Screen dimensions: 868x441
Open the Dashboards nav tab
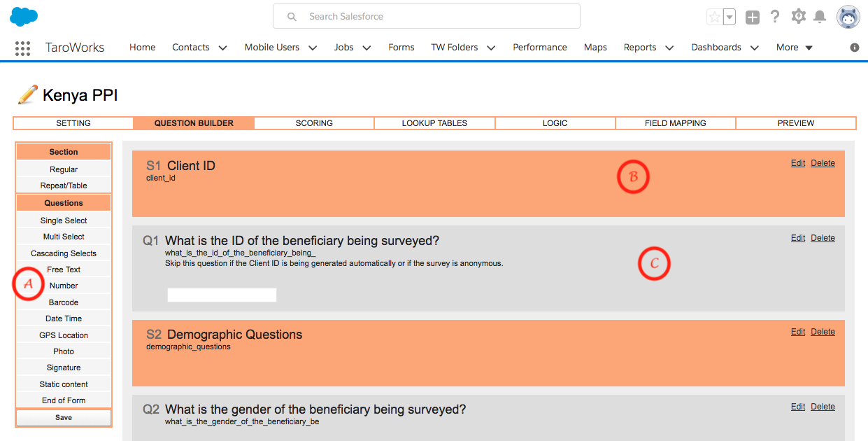point(716,48)
